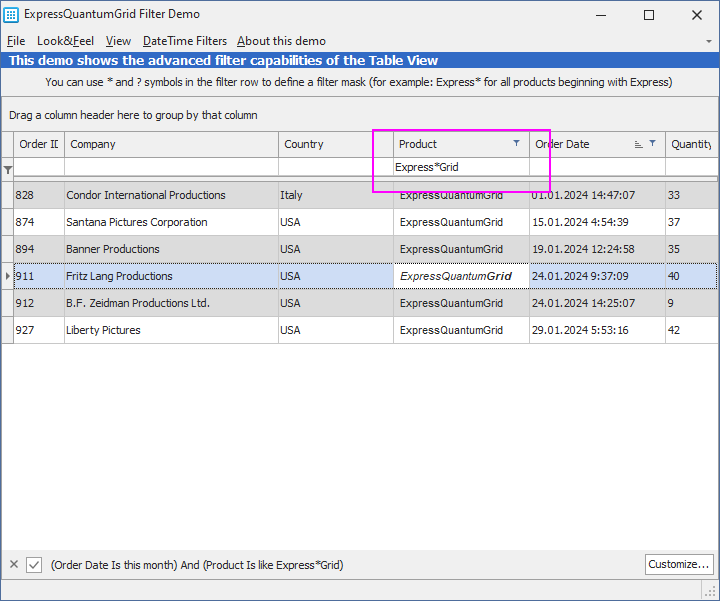The width and height of the screenshot is (720, 601).
Task: Click the quantity 9 cell
Action: (692, 303)
